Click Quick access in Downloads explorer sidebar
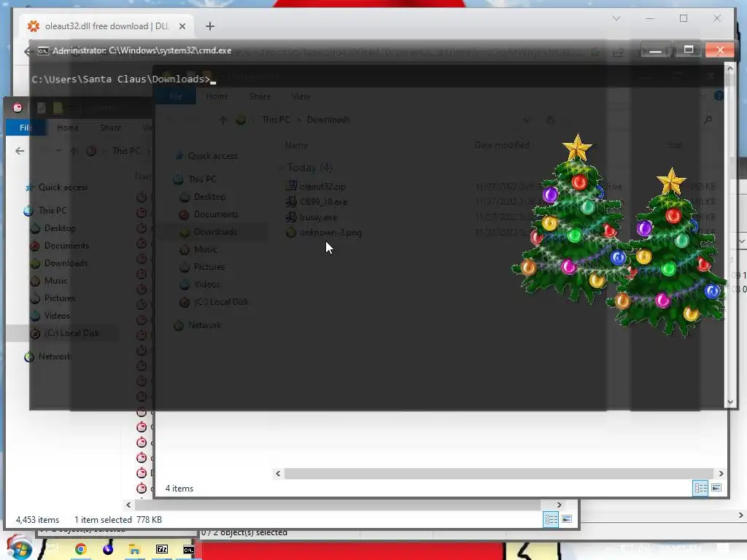 tap(212, 156)
